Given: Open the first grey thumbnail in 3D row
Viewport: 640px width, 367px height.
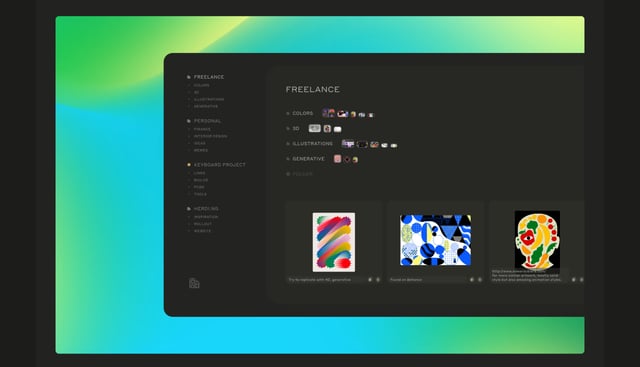Looking at the screenshot, I should coord(315,128).
